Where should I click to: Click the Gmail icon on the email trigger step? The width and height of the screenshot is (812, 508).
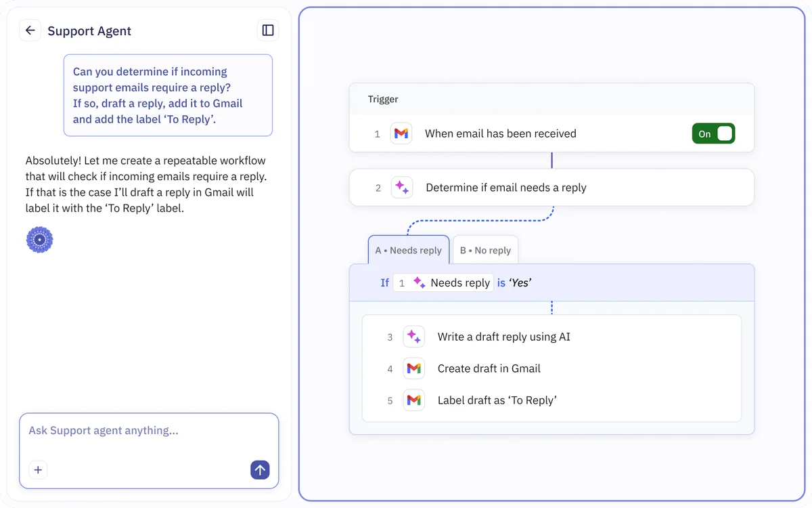[x=401, y=133]
